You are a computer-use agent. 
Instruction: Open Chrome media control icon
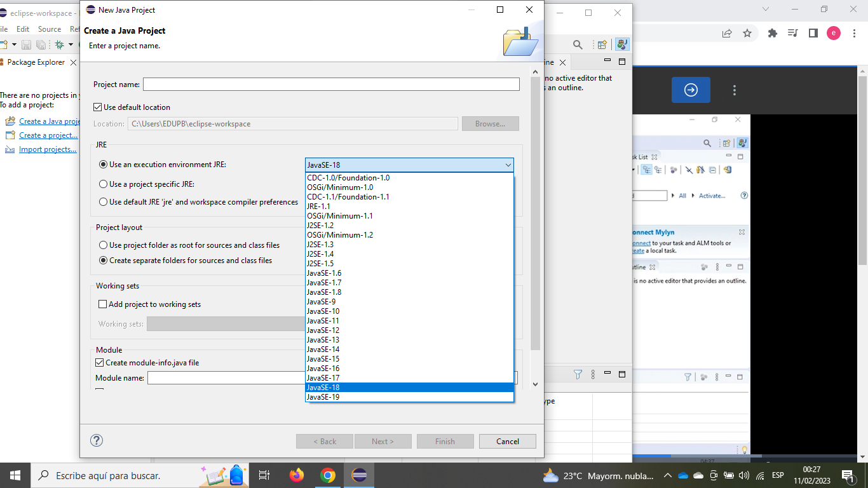pos(792,33)
